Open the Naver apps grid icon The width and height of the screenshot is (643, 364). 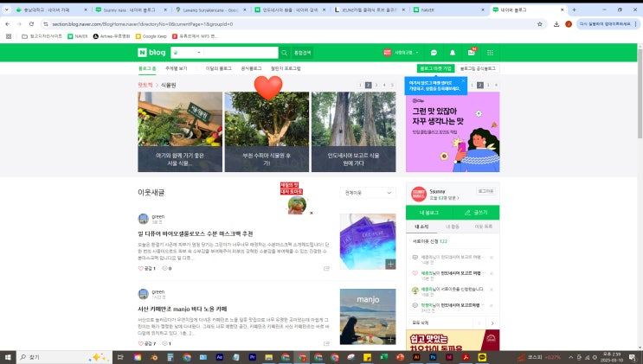pos(490,53)
